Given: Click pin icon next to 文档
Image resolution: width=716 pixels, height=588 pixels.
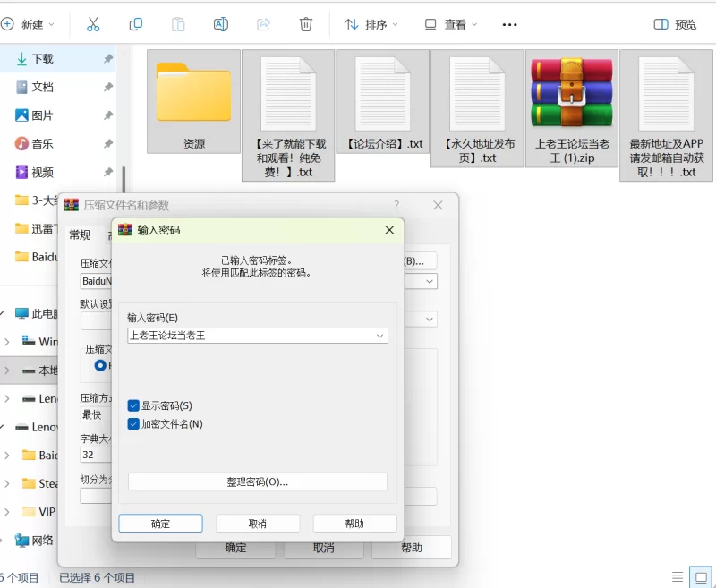Looking at the screenshot, I should coord(107,87).
